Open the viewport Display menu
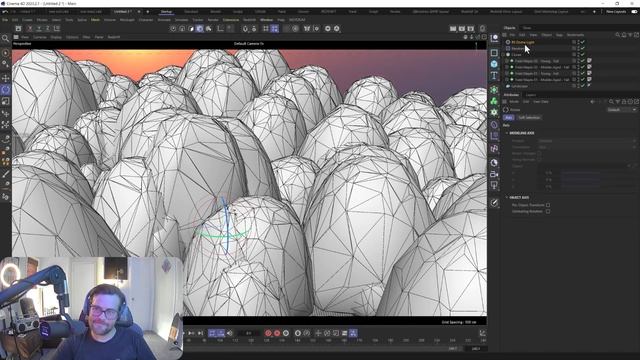Screen dimensions: 640x360 pos(56,37)
